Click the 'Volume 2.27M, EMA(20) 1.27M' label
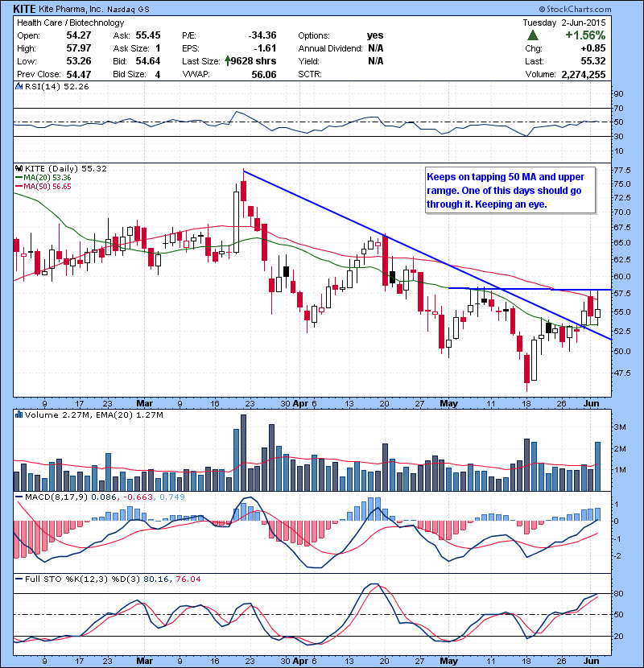644x668 pixels. pyautogui.click(x=93, y=414)
